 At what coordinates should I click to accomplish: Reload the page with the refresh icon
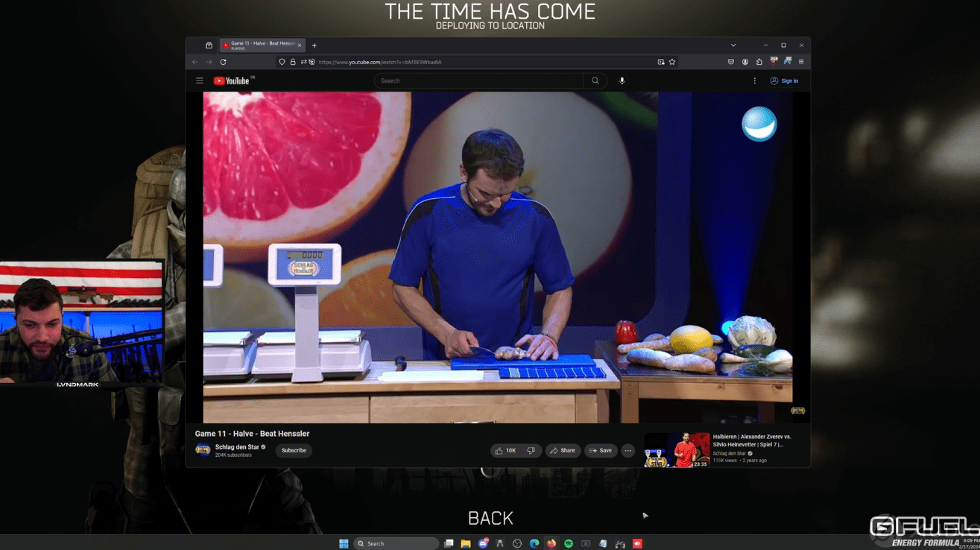pyautogui.click(x=223, y=62)
